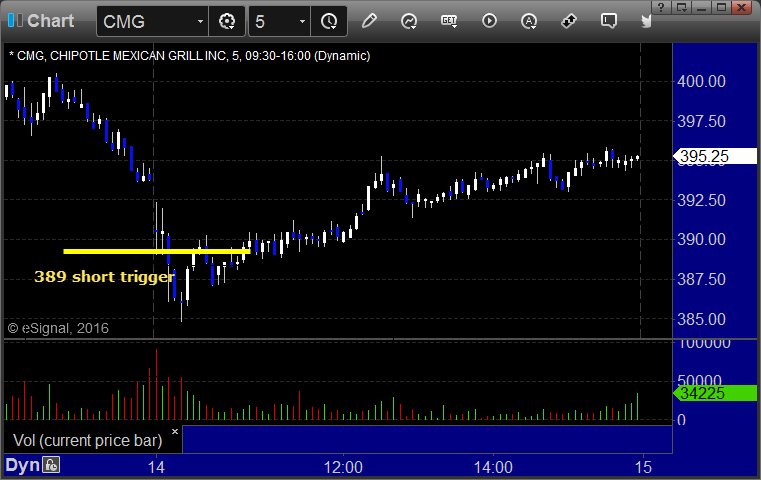Click the Twitter bird icon
This screenshot has width=761, height=480.
(x=645, y=21)
